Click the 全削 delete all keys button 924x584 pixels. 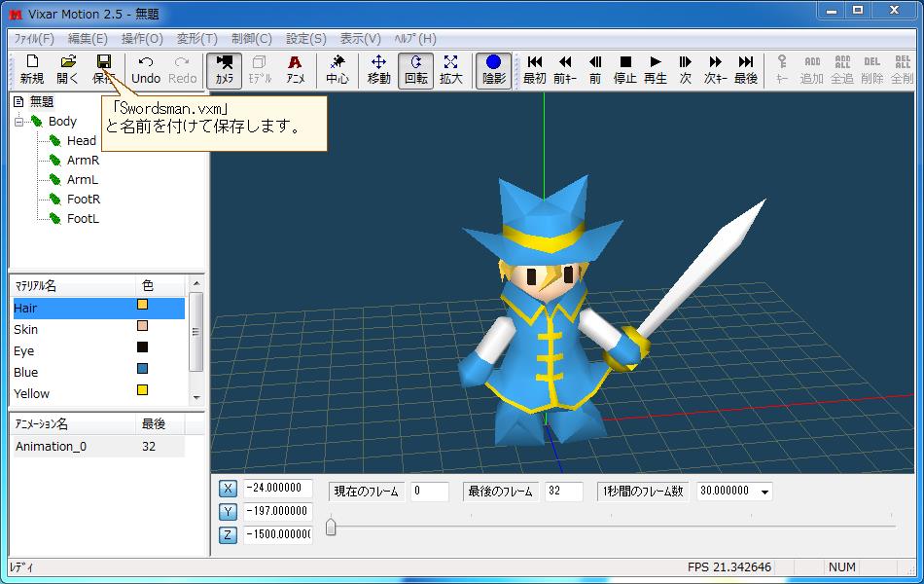click(x=903, y=70)
